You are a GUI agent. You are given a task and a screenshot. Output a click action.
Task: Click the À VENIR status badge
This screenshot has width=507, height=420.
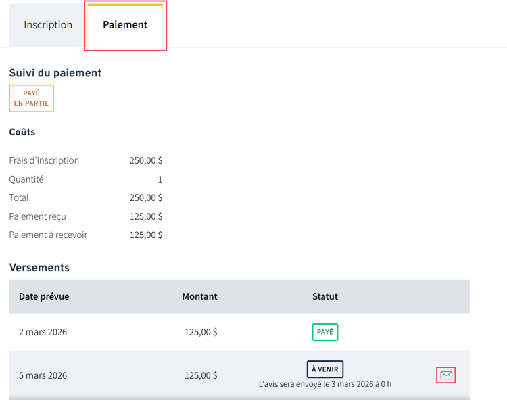point(325,369)
